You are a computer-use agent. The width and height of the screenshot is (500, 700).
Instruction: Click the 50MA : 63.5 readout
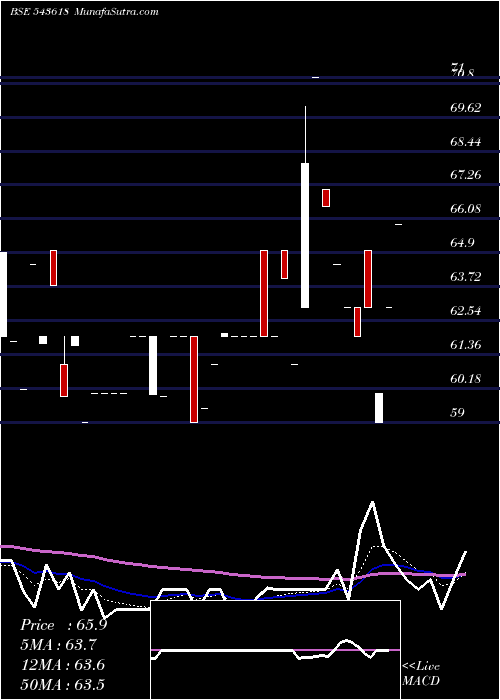(x=63, y=684)
